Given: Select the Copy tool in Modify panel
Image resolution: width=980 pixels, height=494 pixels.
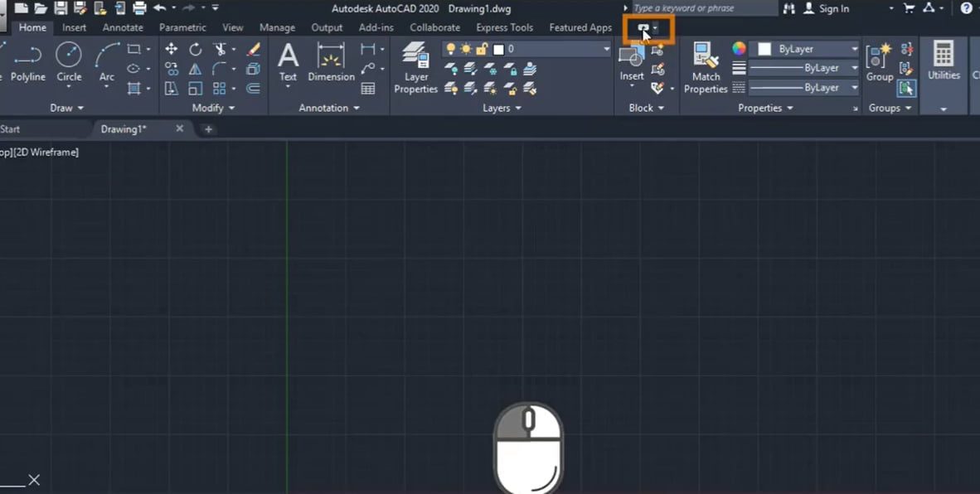Looking at the screenshot, I should [x=172, y=69].
